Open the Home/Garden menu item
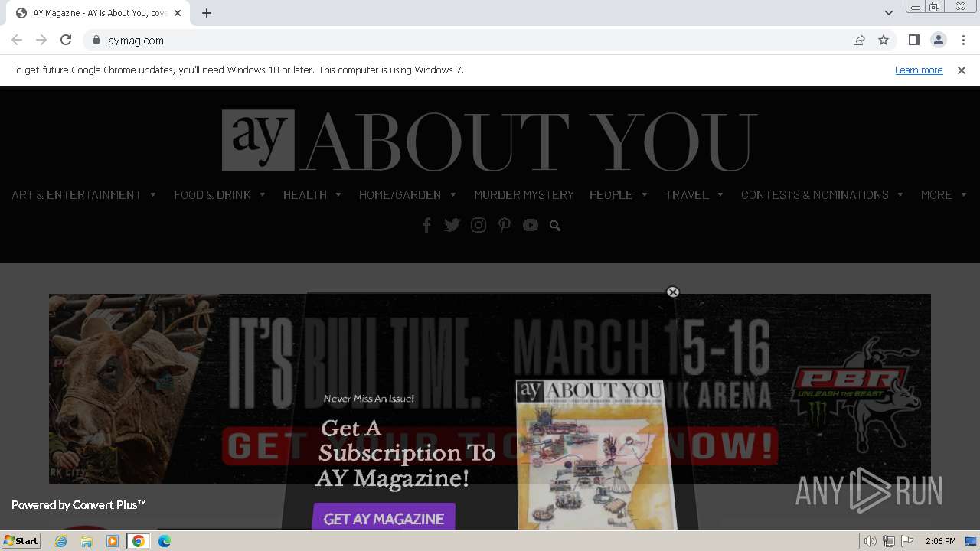980x551 pixels. click(400, 194)
